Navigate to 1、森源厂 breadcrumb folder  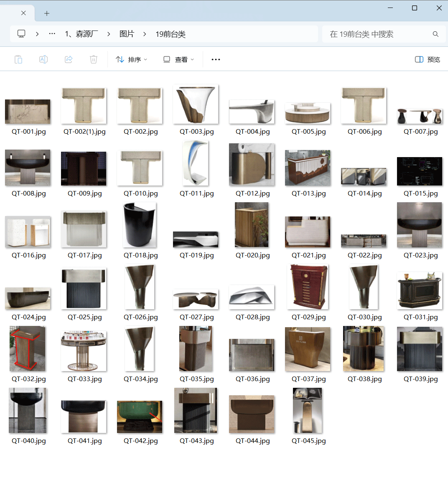(x=81, y=34)
